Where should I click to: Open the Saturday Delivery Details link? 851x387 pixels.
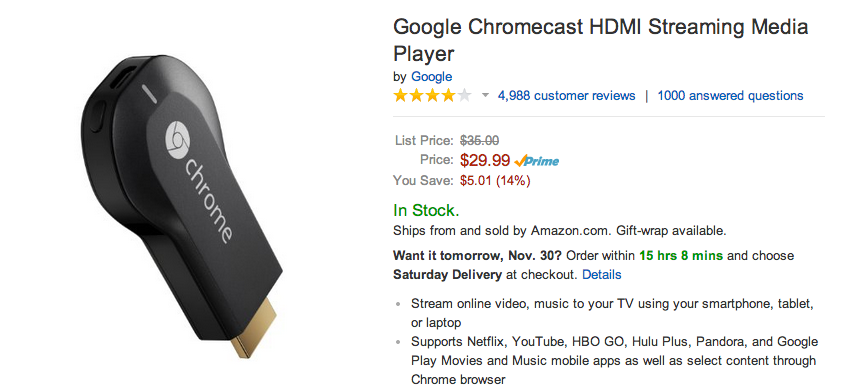coord(601,275)
